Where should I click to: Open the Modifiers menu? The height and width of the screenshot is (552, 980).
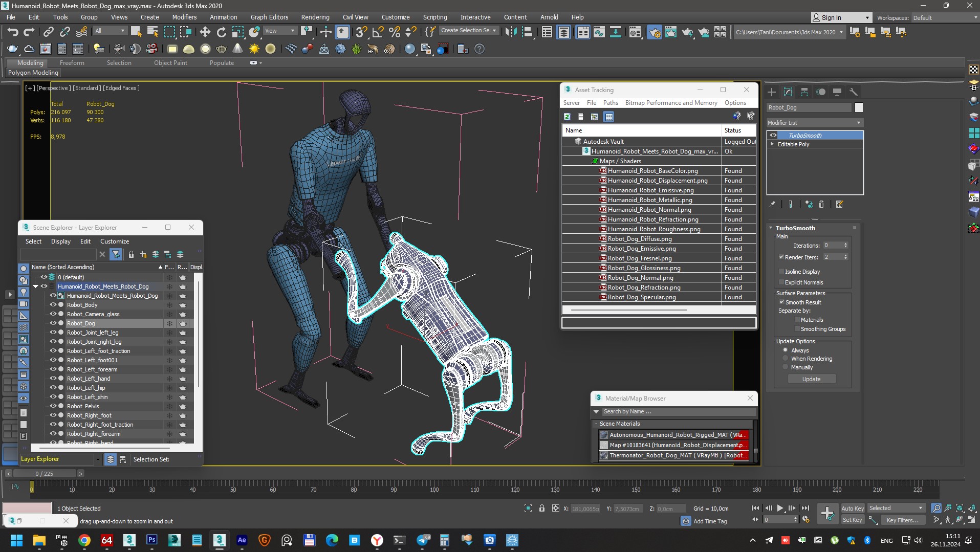pyautogui.click(x=184, y=17)
